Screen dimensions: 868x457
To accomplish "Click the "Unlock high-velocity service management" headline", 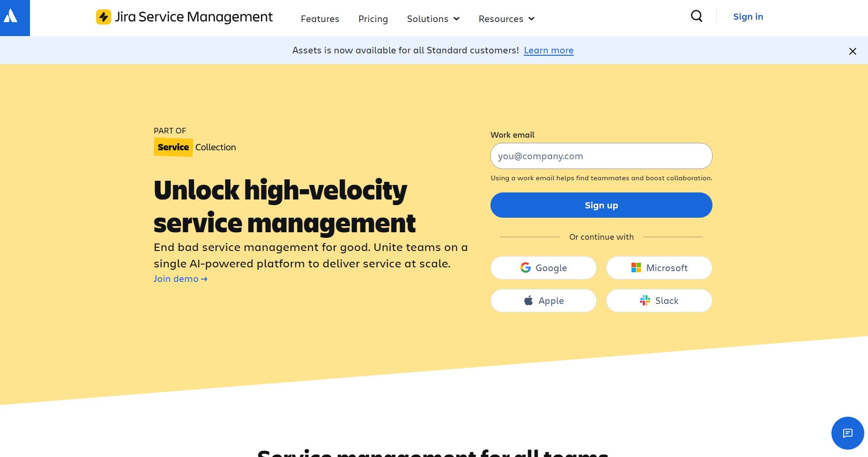I will pyautogui.click(x=284, y=206).
